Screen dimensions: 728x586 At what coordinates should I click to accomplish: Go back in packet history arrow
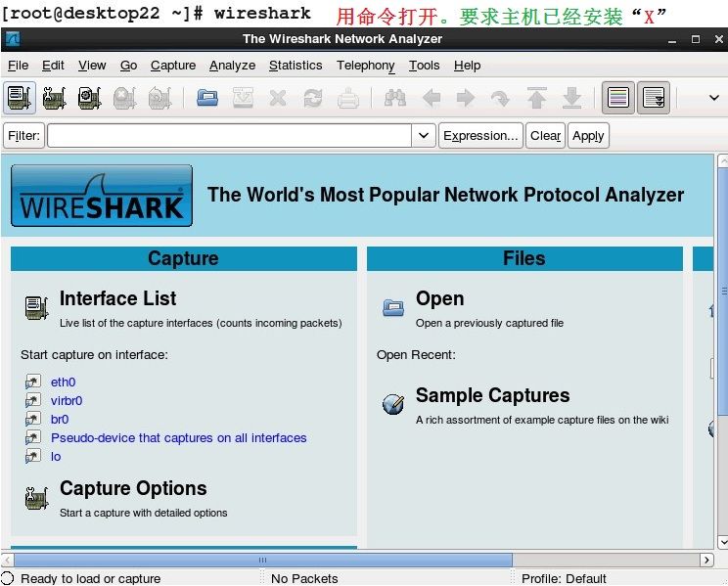tap(432, 98)
